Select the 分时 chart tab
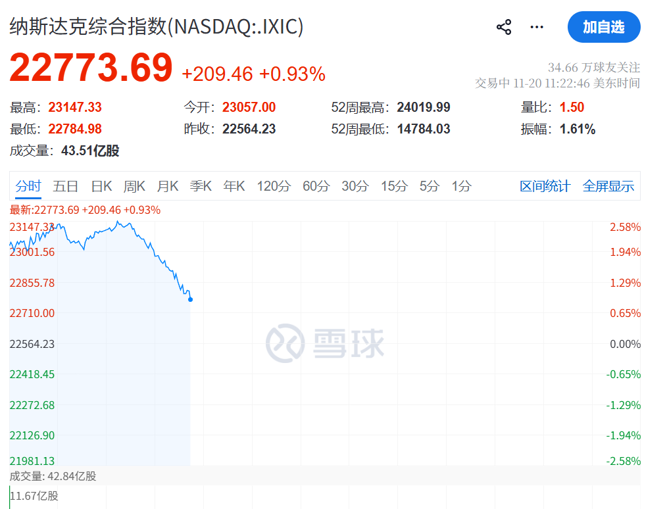 click(x=28, y=186)
